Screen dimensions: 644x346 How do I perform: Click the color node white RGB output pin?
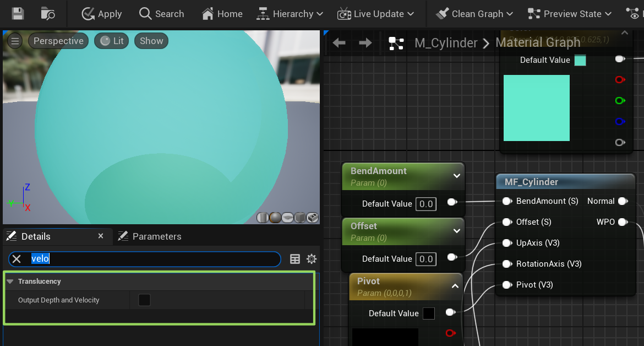(x=620, y=59)
